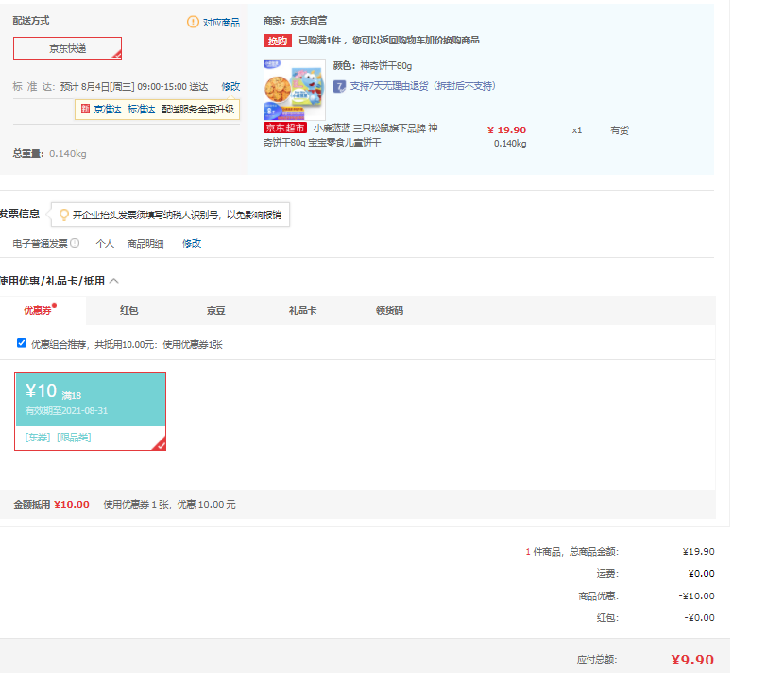
Task: Click the 商家：京东自营 label
Action: pyautogui.click(x=295, y=21)
